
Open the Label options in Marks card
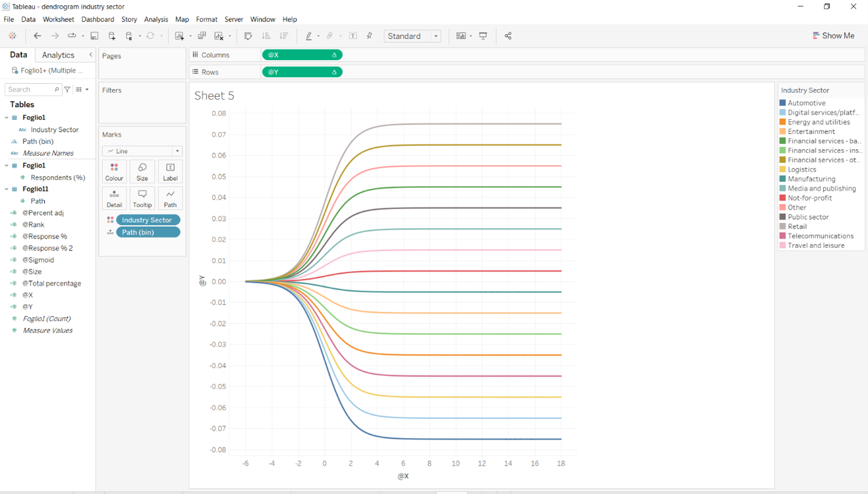tap(170, 172)
